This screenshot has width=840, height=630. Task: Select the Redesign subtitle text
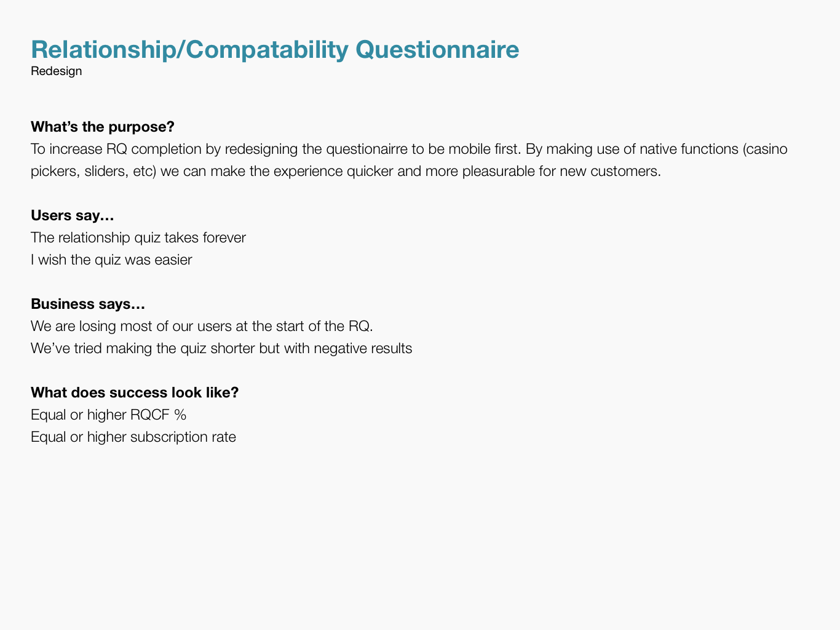pyautogui.click(x=56, y=71)
